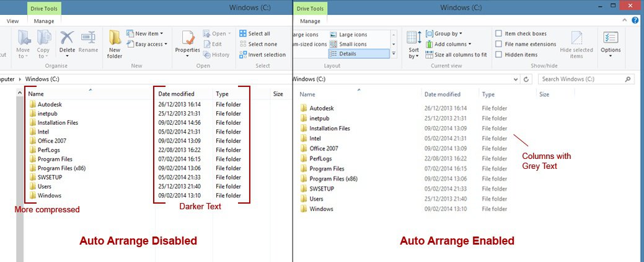Tick the Hidden items checkbox

(x=499, y=55)
